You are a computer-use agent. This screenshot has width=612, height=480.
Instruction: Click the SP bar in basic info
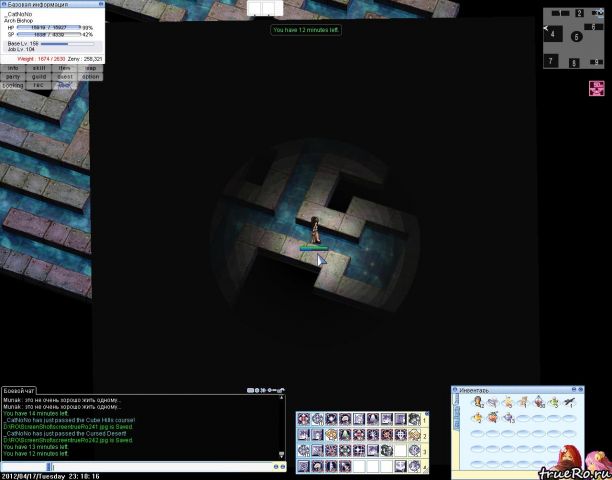(49, 34)
